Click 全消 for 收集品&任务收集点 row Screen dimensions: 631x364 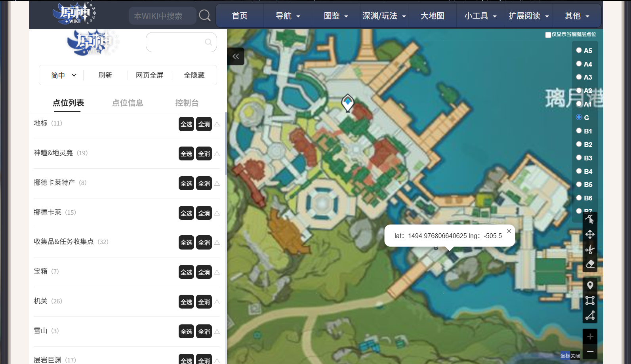[204, 242]
